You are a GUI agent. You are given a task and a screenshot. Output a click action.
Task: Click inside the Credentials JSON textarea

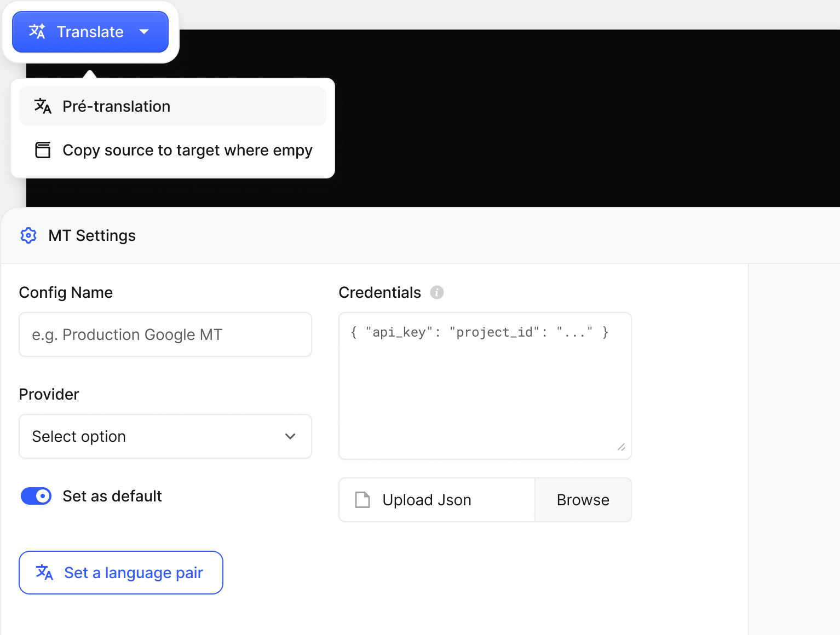(x=485, y=386)
